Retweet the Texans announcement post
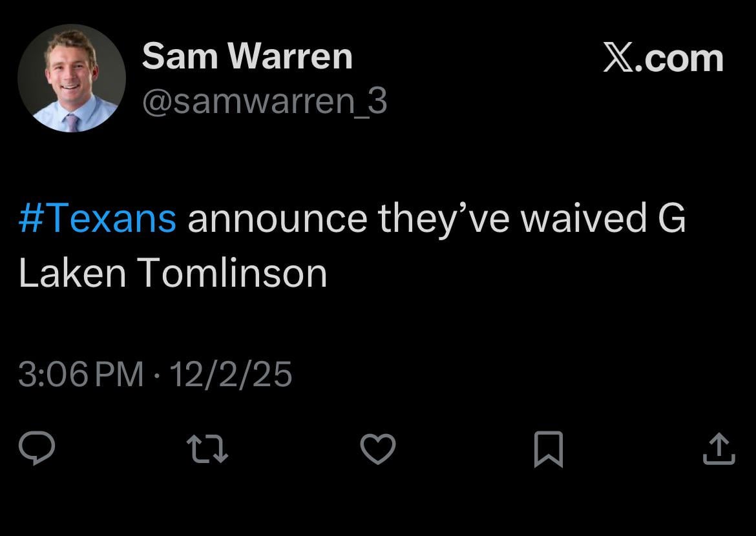Image resolution: width=756 pixels, height=536 pixels. (x=207, y=447)
